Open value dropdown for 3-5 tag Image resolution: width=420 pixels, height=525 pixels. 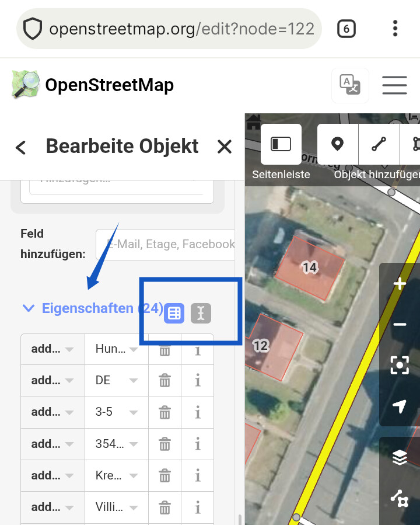click(134, 412)
